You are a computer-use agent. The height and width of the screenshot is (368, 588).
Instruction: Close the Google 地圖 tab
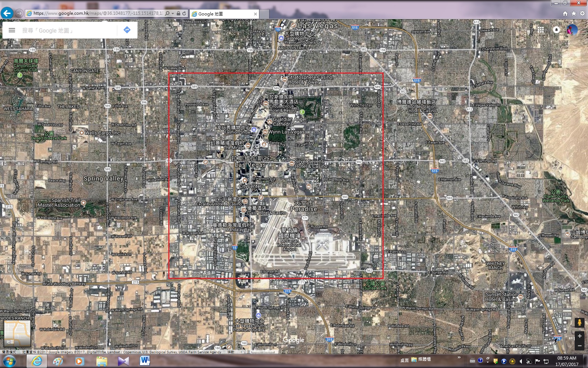coord(255,14)
